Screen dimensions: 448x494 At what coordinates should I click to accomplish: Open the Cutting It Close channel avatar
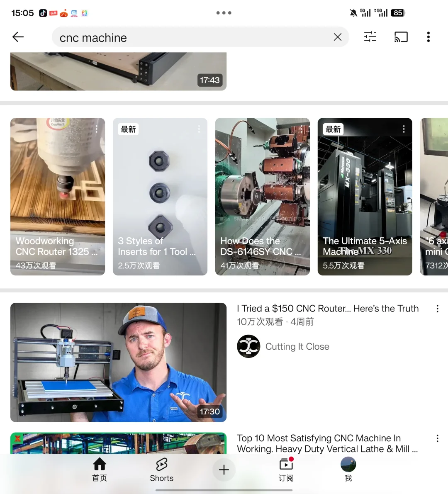click(x=248, y=346)
